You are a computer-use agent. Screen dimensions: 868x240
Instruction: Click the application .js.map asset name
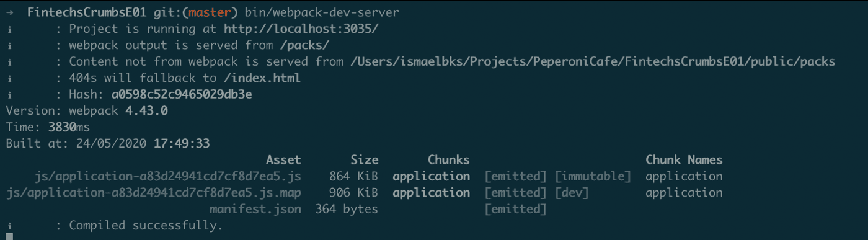point(154,193)
